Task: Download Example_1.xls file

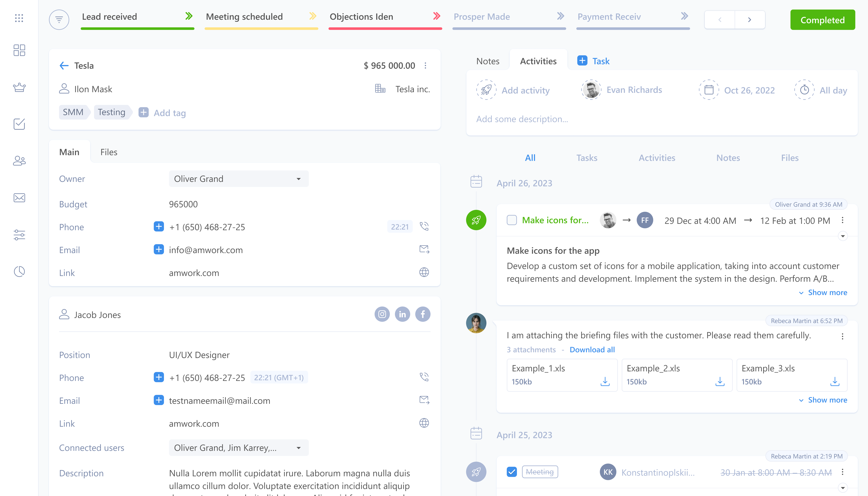Action: [605, 381]
